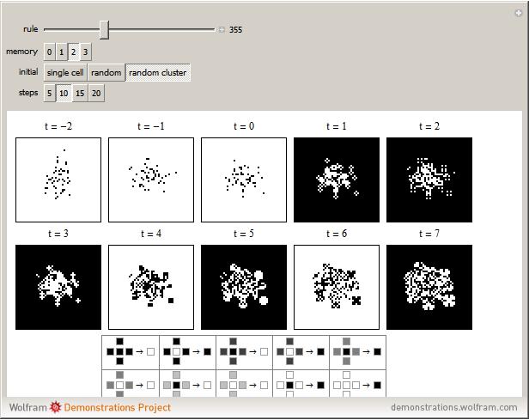The width and height of the screenshot is (529, 420).
Task: Set steps to 5
Action: click(50, 93)
